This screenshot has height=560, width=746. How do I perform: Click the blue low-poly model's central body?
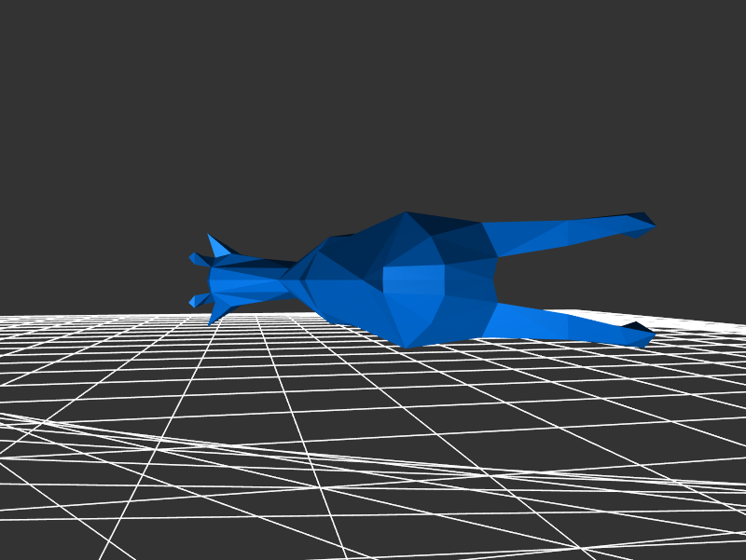(x=401, y=280)
